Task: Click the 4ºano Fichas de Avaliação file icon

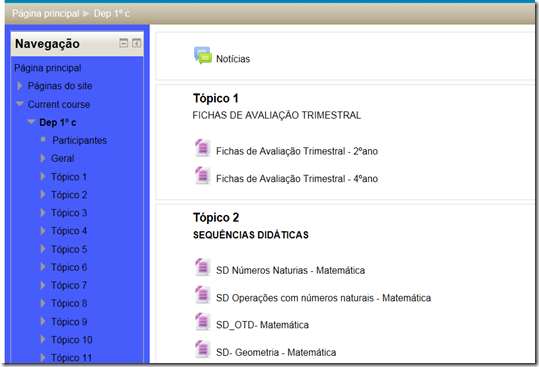Action: [x=202, y=176]
